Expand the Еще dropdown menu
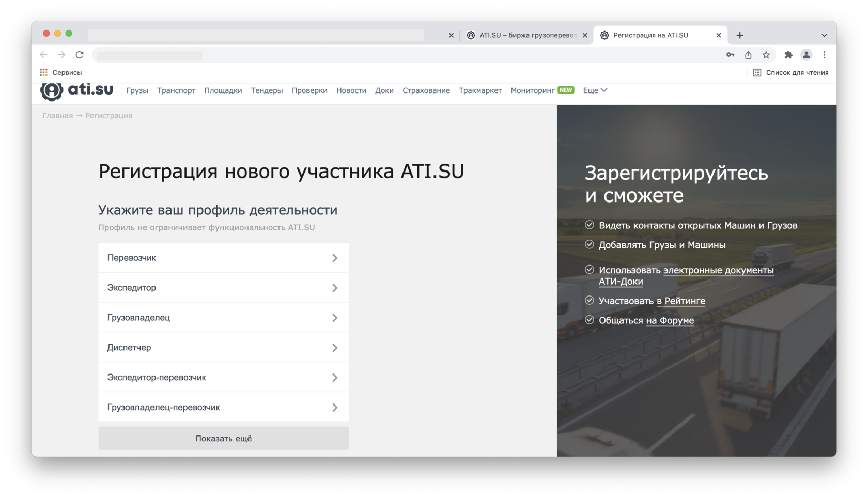The width and height of the screenshot is (868, 498). click(595, 90)
